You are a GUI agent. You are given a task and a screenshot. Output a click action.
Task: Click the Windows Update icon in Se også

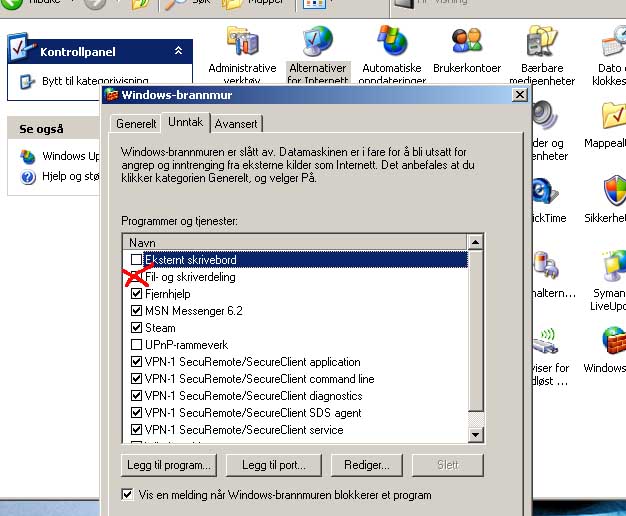28,157
